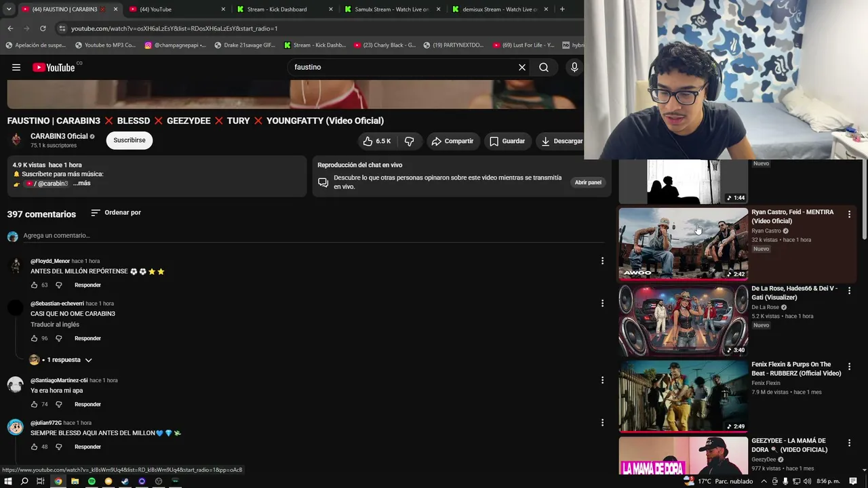This screenshot has height=488, width=868.
Task: Open CARABIN3 Oficial channel avatar
Action: pyautogui.click(x=16, y=140)
